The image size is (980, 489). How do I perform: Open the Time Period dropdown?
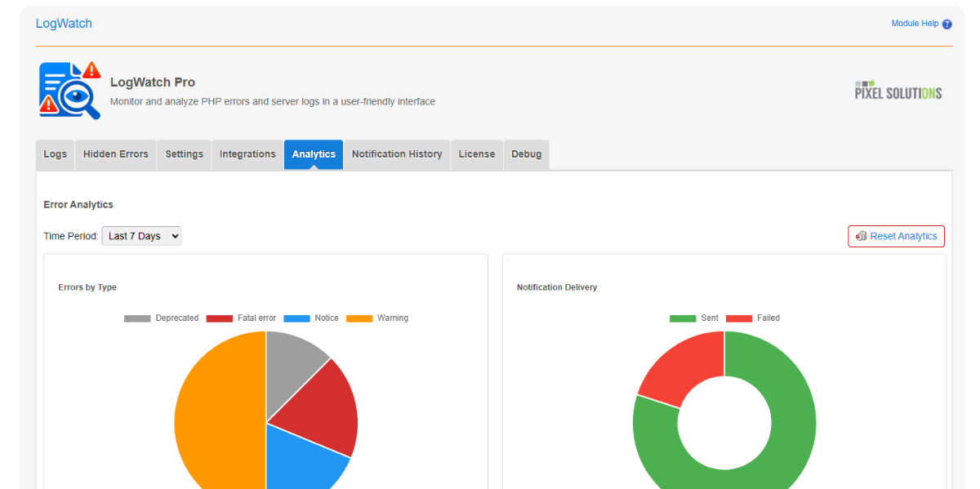pos(141,236)
